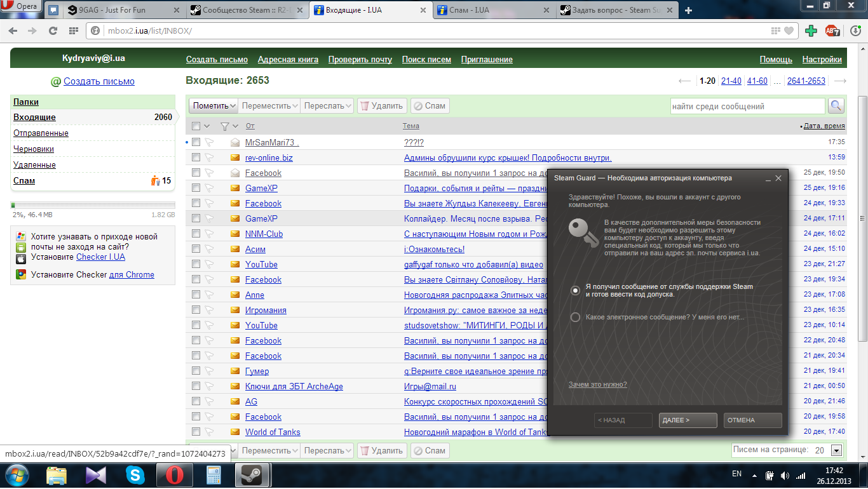Open the Skype taskbar icon
Image resolution: width=868 pixels, height=489 pixels.
tap(135, 475)
